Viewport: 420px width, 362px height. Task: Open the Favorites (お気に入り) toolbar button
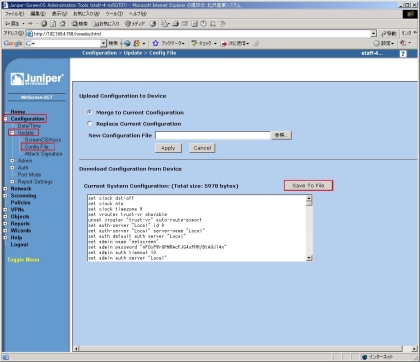[106, 24]
